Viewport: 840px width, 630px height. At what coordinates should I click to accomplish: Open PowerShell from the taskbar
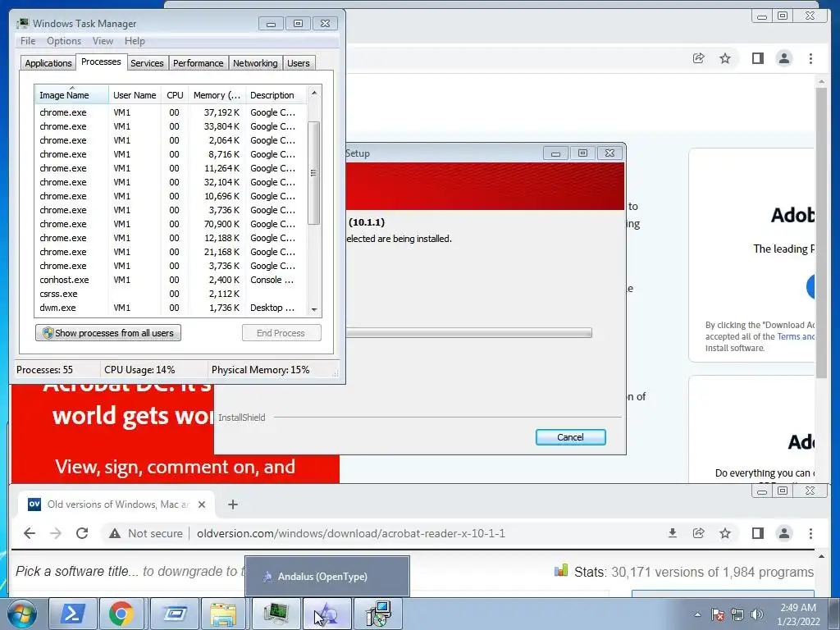[73, 614]
